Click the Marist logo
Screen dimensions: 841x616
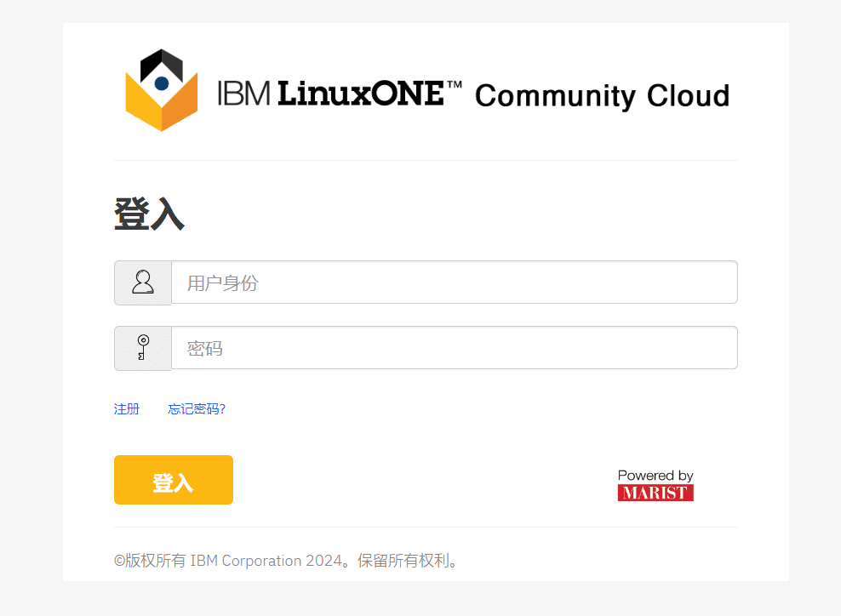pos(655,493)
